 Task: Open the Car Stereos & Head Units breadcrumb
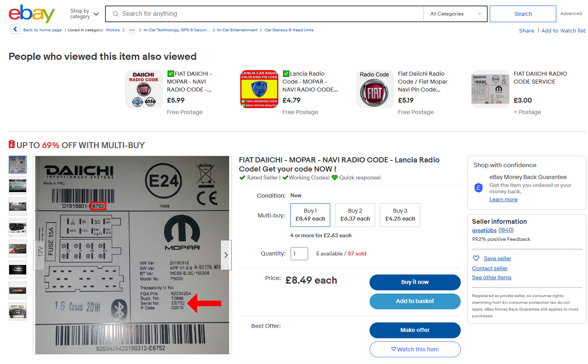[289, 30]
